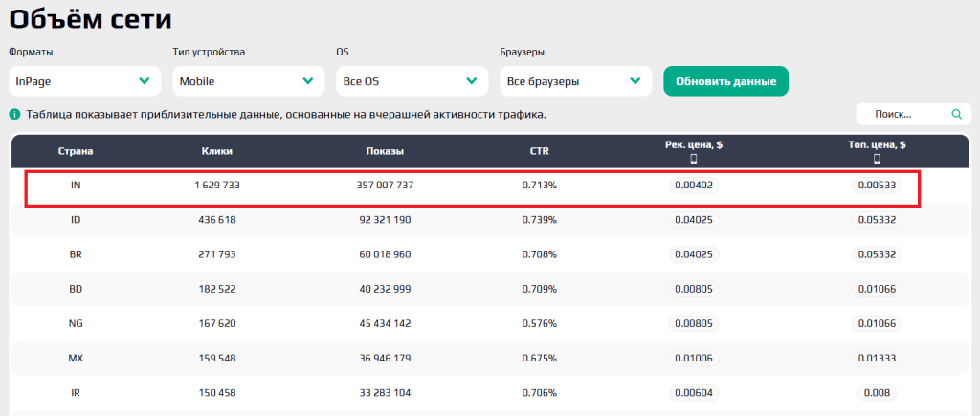
Task: Click the clicks value 436 618
Action: point(217,220)
